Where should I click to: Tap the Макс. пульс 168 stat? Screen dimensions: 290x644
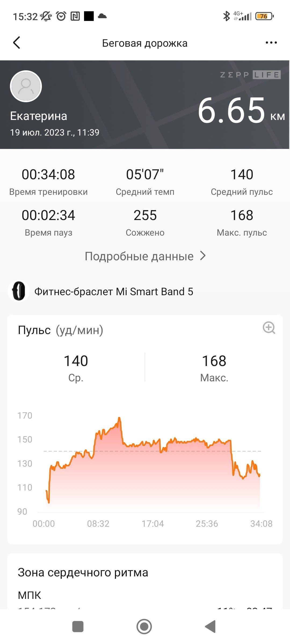242,222
